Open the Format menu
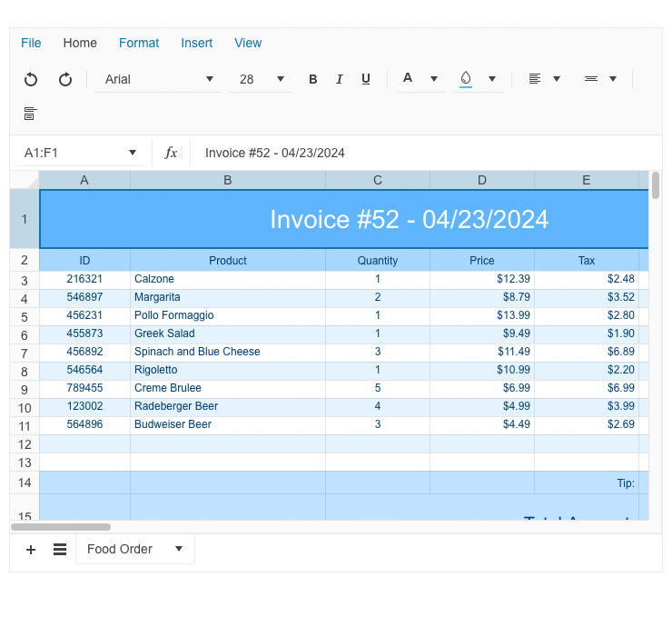 139,43
